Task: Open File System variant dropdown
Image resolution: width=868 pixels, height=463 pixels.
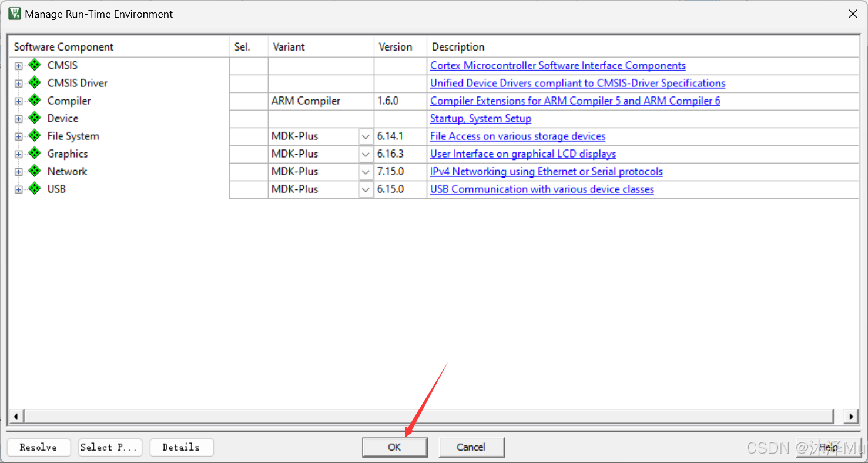Action: tap(366, 136)
